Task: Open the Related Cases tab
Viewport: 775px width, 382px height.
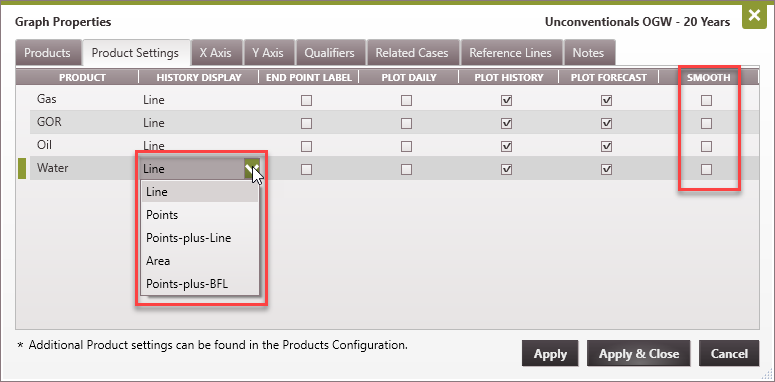Action: (x=412, y=53)
